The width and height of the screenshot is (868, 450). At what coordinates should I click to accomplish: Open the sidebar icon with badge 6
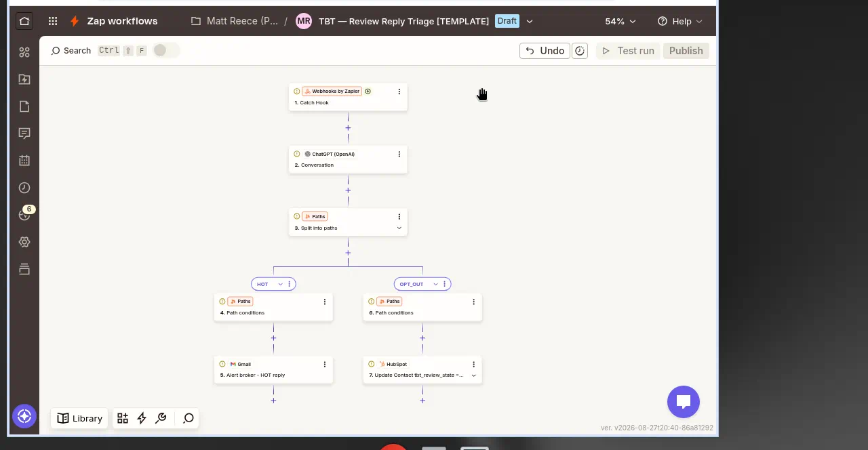pos(24,215)
